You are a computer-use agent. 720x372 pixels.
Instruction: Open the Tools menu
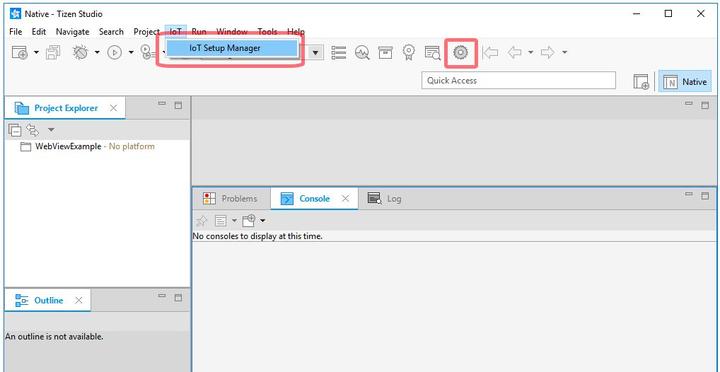point(267,32)
